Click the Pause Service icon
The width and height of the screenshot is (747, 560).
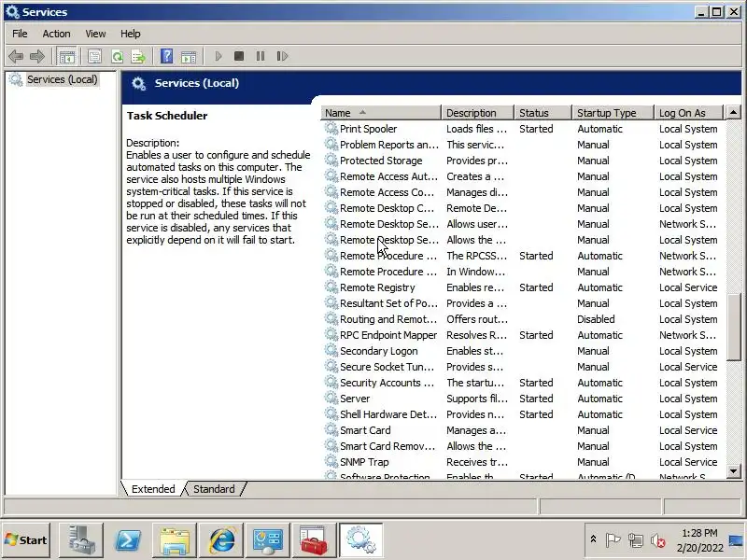(261, 56)
